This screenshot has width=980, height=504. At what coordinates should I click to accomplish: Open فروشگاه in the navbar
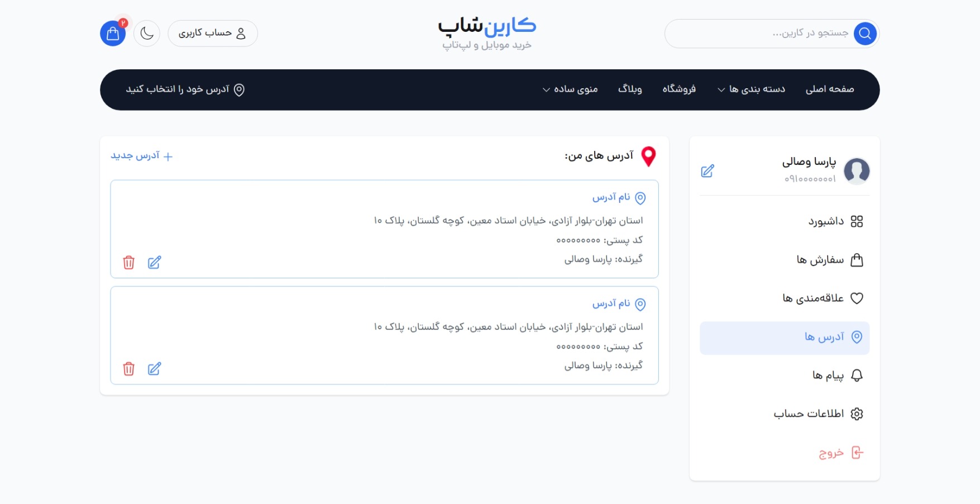click(679, 89)
